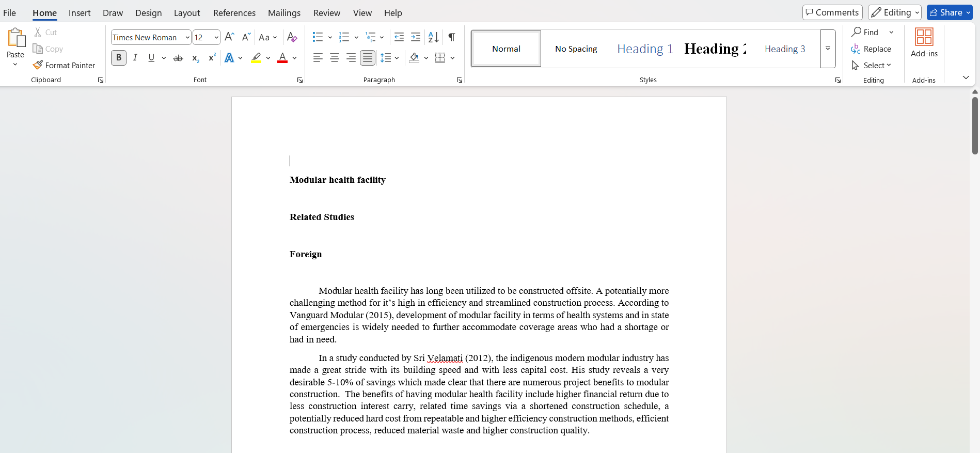980x453 pixels.
Task: Open line and paragraph spacing dropdown
Action: pos(389,58)
